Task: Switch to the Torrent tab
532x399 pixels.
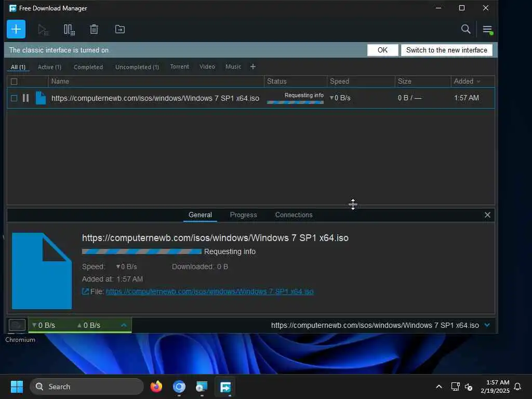Action: coord(179,67)
